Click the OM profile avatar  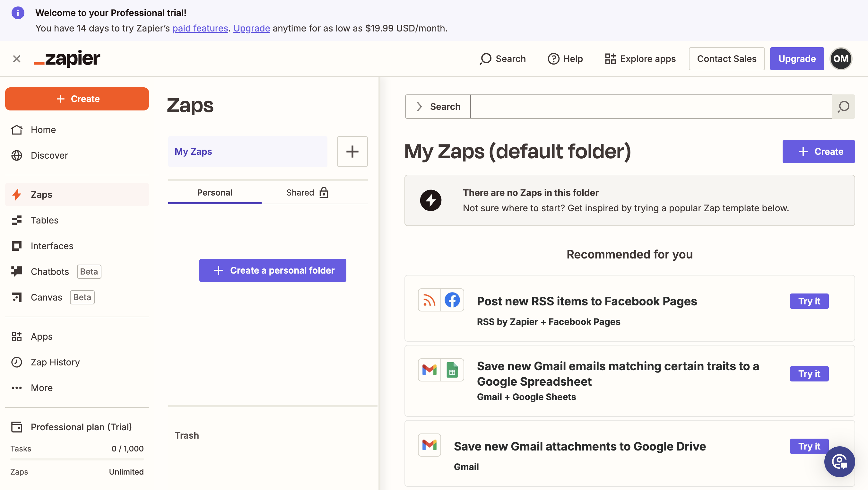(x=840, y=59)
